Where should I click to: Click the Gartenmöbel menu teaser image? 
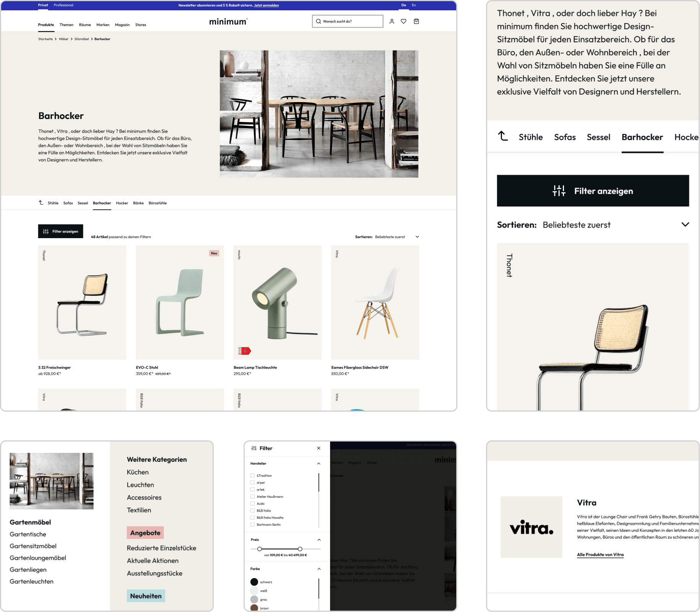tap(52, 481)
